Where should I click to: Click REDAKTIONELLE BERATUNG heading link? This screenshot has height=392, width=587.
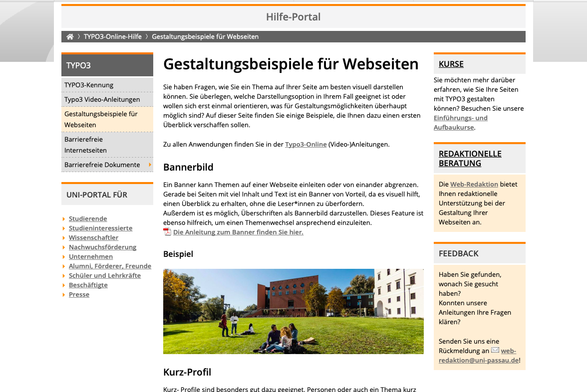[x=470, y=159]
